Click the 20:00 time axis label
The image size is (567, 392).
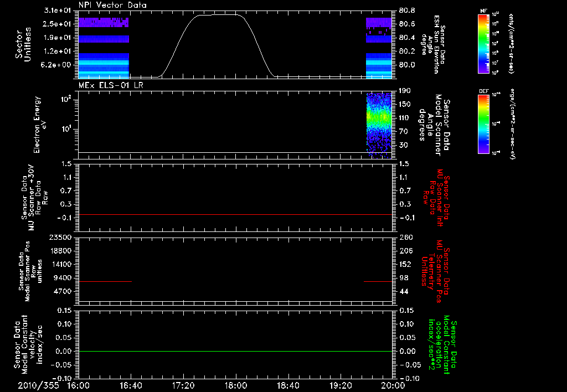tap(393, 385)
